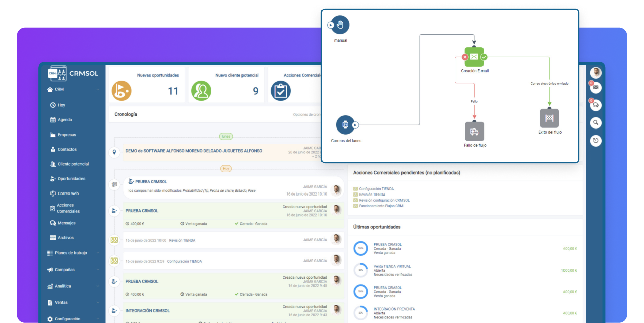Open the search magnifier in right bar
Viewport: 644px width, 323px height.
click(596, 122)
